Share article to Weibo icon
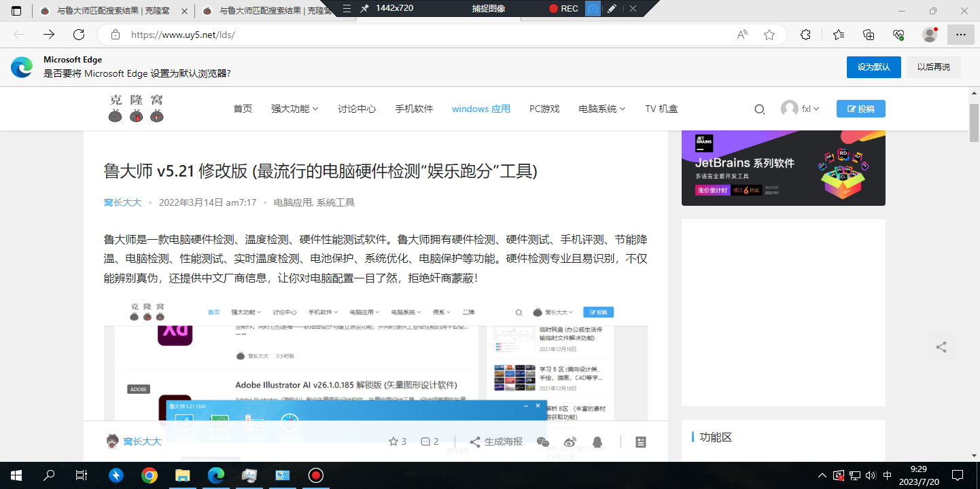Viewport: 980px width, 489px height. (x=570, y=441)
